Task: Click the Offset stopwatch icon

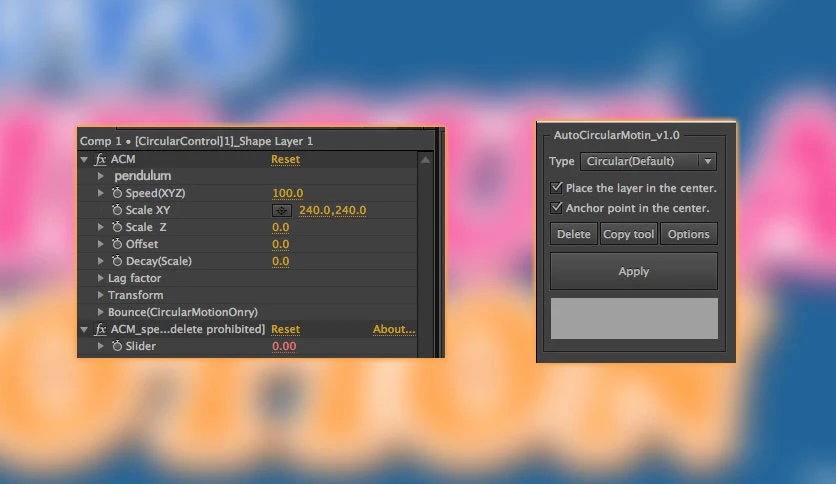Action: point(117,244)
